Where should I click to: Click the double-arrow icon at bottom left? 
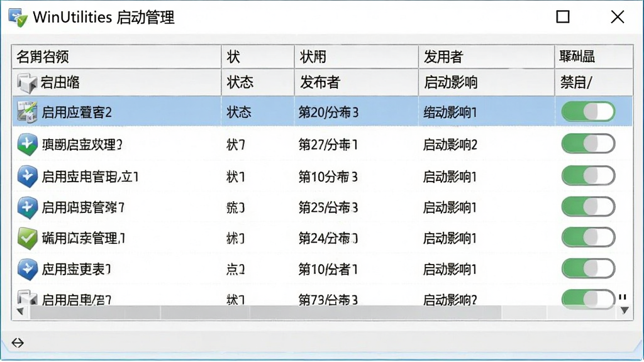pos(18,343)
